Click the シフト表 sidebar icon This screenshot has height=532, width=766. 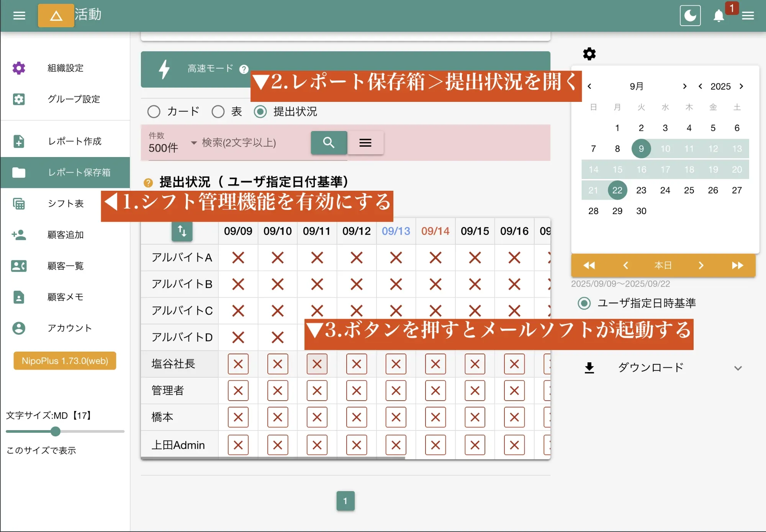click(19, 204)
